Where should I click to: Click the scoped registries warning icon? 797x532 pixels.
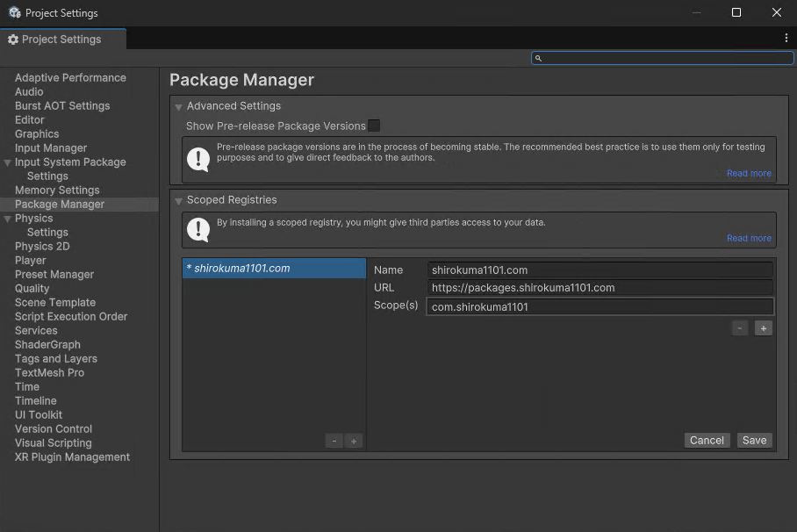pyautogui.click(x=199, y=230)
